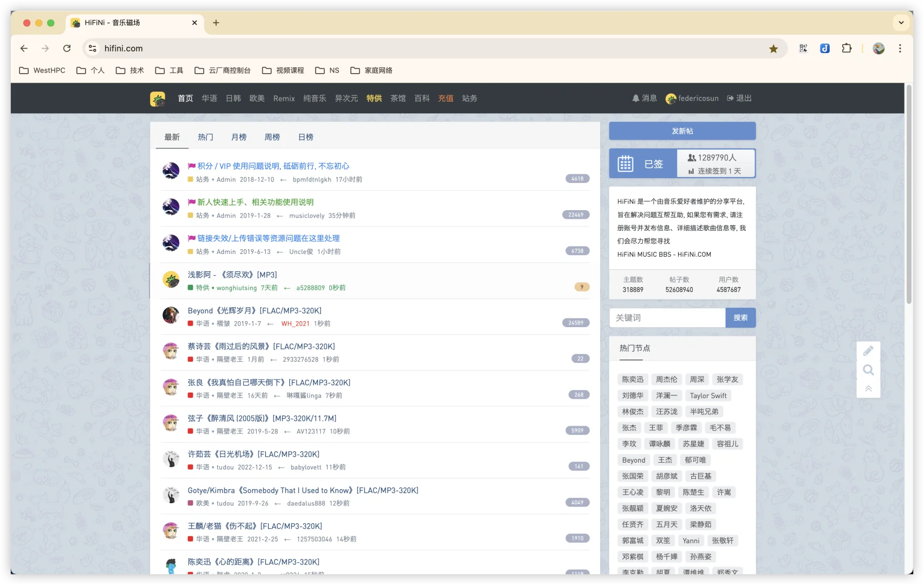The height and width of the screenshot is (585, 924).
Task: Close the HiFiNi browser tab
Action: (194, 23)
